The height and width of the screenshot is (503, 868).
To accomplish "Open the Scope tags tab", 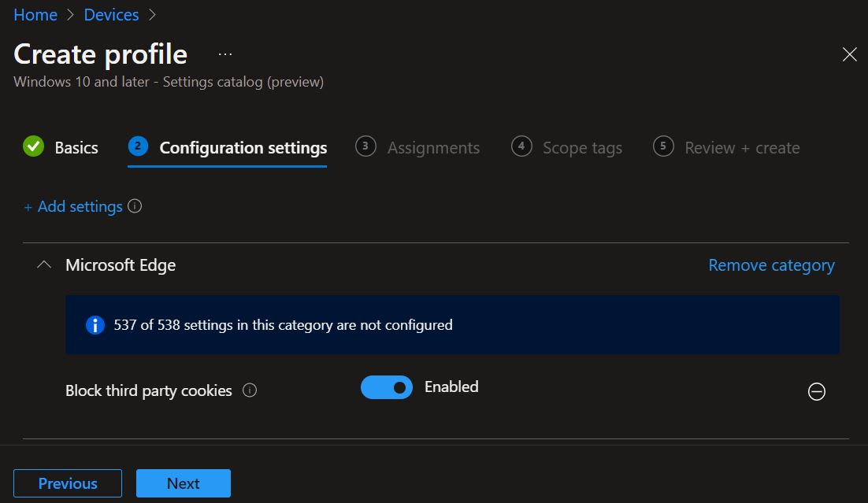I will click(582, 147).
